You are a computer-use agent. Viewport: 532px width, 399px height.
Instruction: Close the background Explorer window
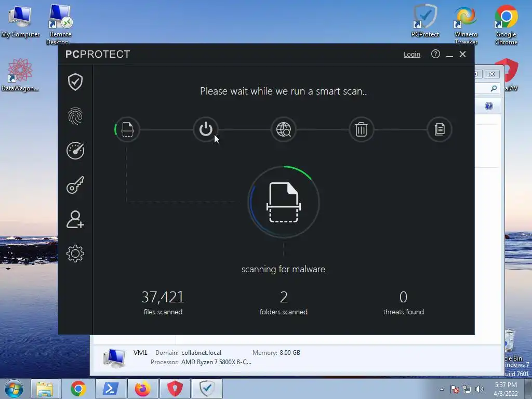pyautogui.click(x=491, y=74)
